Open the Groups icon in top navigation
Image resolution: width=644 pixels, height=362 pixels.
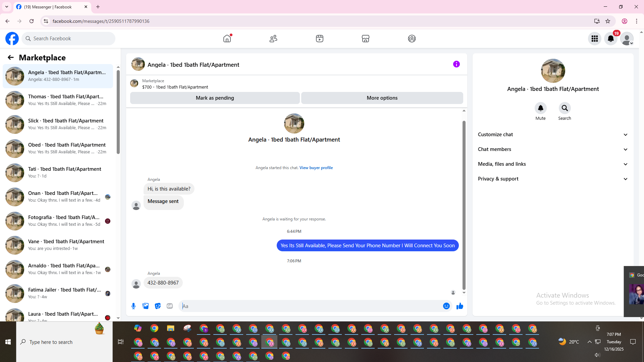(x=412, y=39)
